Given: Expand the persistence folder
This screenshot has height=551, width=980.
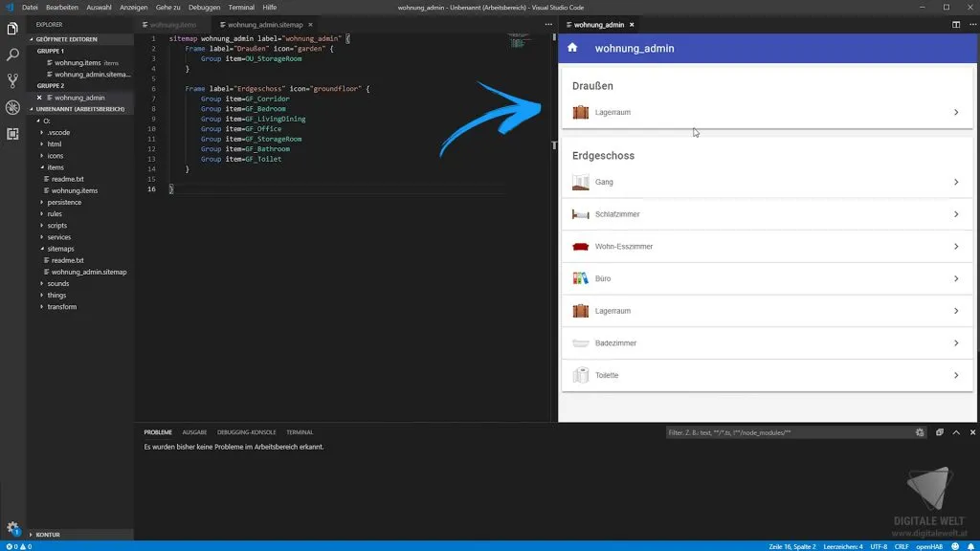Looking at the screenshot, I should [64, 203].
